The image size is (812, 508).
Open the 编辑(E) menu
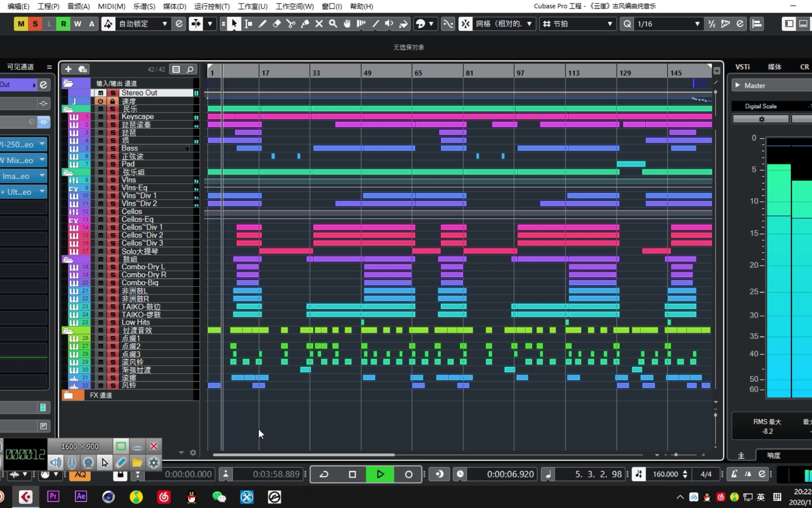[x=19, y=6]
